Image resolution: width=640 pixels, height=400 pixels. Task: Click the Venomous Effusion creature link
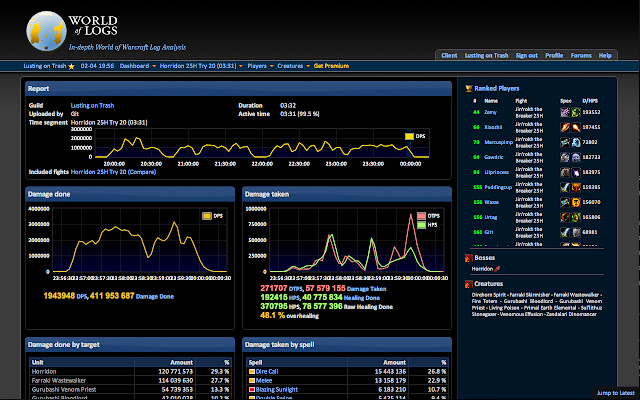(x=521, y=314)
